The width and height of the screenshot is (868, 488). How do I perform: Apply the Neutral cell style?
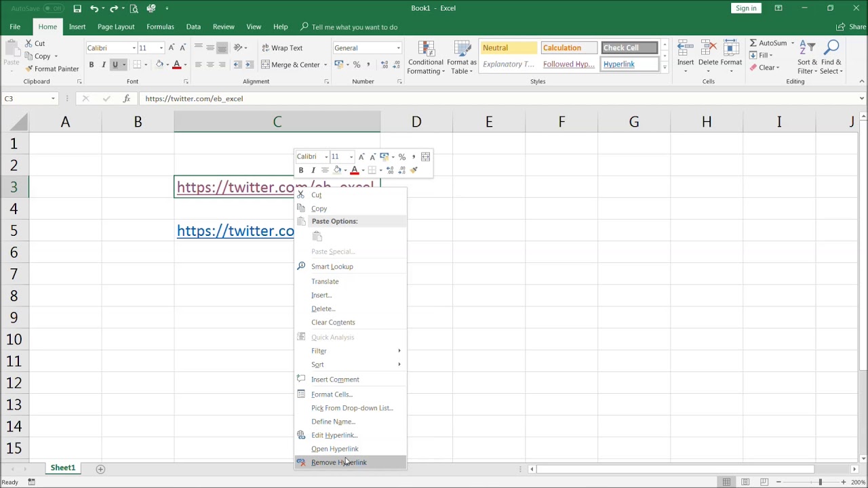click(509, 48)
